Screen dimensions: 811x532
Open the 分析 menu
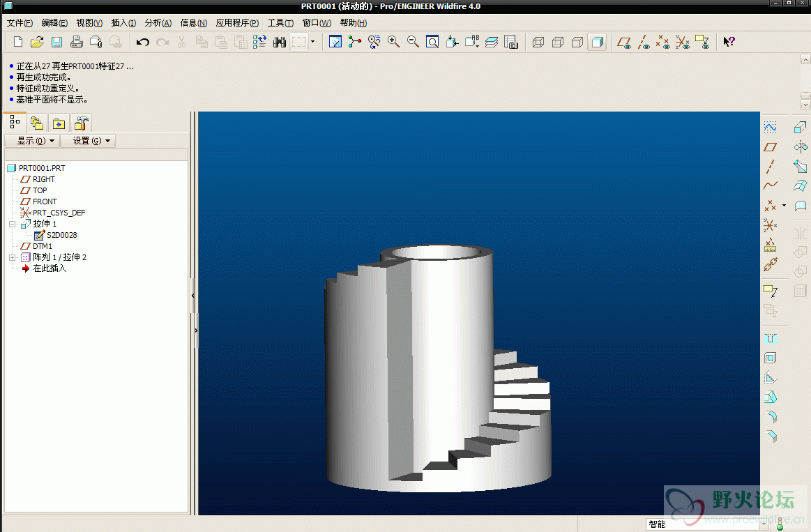pos(158,23)
